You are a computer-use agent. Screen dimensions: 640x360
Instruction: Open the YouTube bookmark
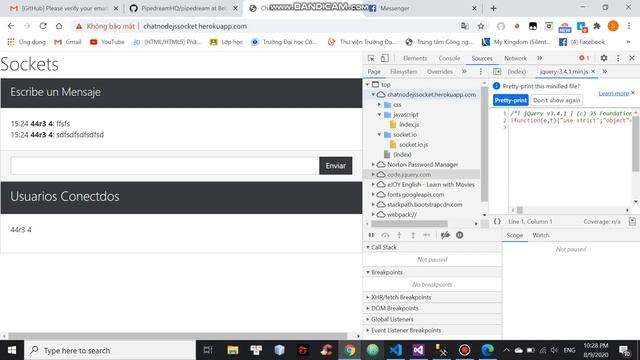coord(107,42)
